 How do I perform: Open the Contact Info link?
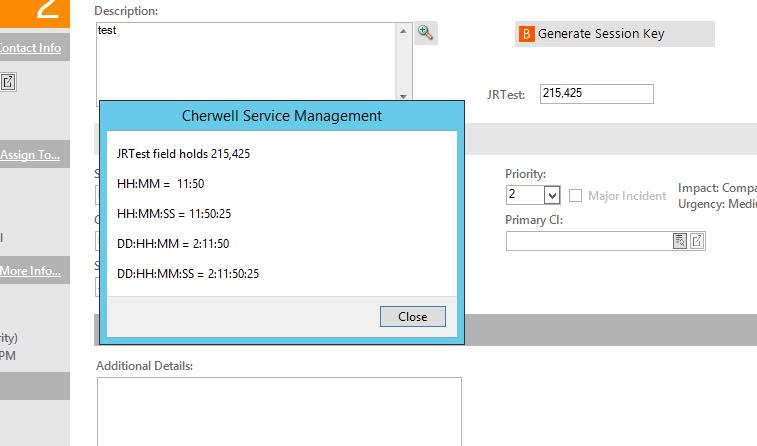[30, 48]
